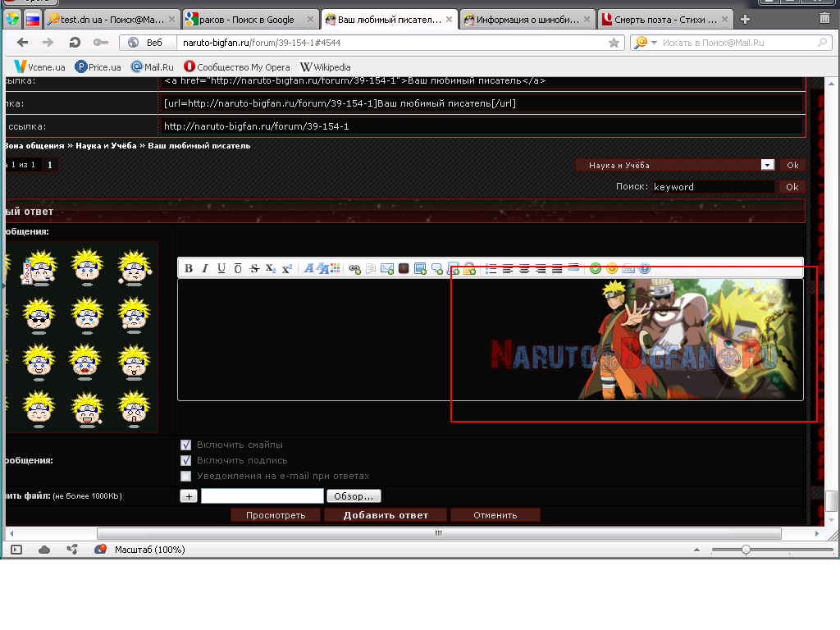
Task: Open a new tab with the plus button
Action: pyautogui.click(x=745, y=20)
